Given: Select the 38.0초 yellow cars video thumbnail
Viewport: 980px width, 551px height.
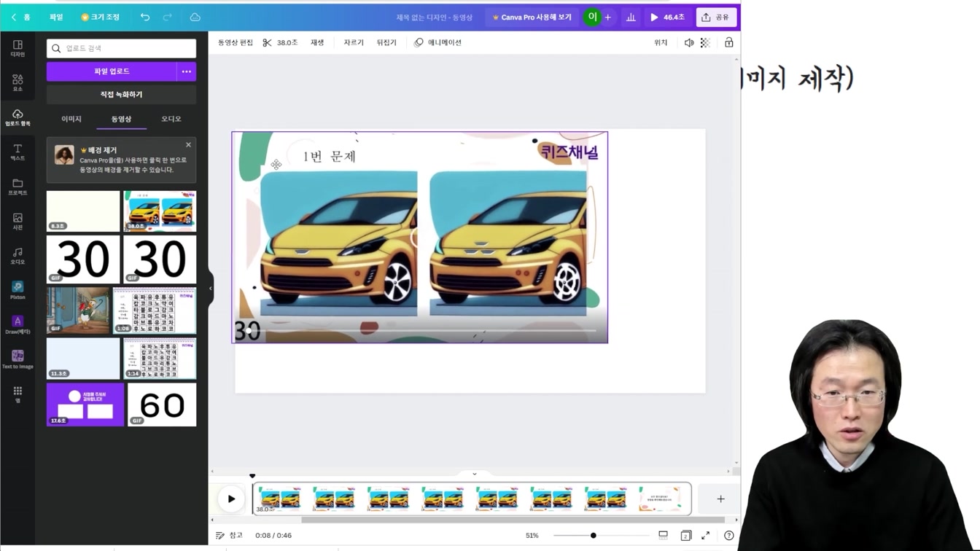Looking at the screenshot, I should (160, 211).
